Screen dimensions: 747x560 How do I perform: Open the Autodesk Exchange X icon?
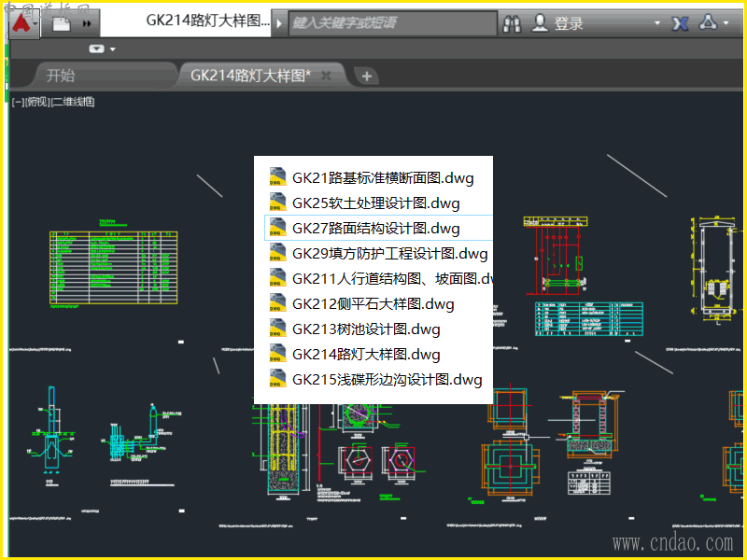click(680, 23)
